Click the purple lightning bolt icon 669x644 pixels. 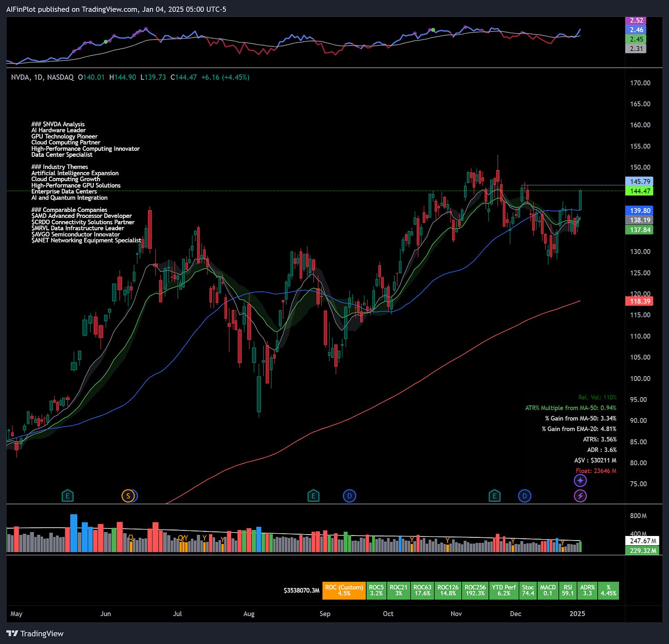pos(580,496)
